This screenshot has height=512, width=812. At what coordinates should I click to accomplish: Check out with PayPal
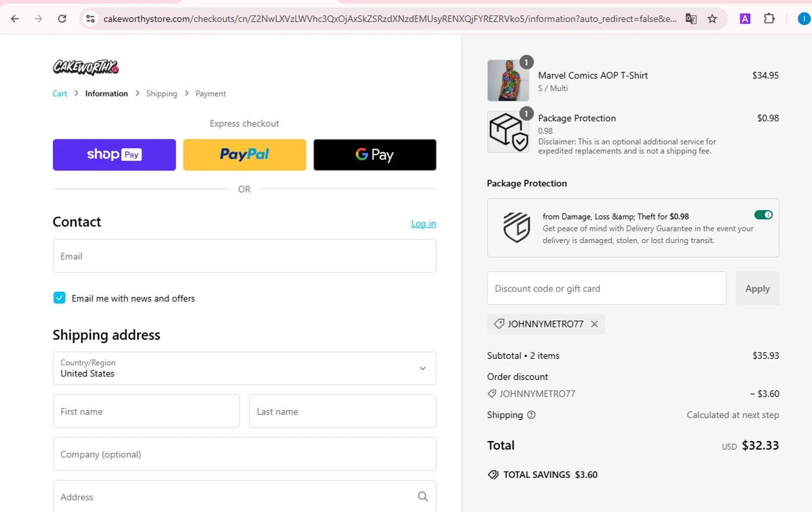coord(245,155)
